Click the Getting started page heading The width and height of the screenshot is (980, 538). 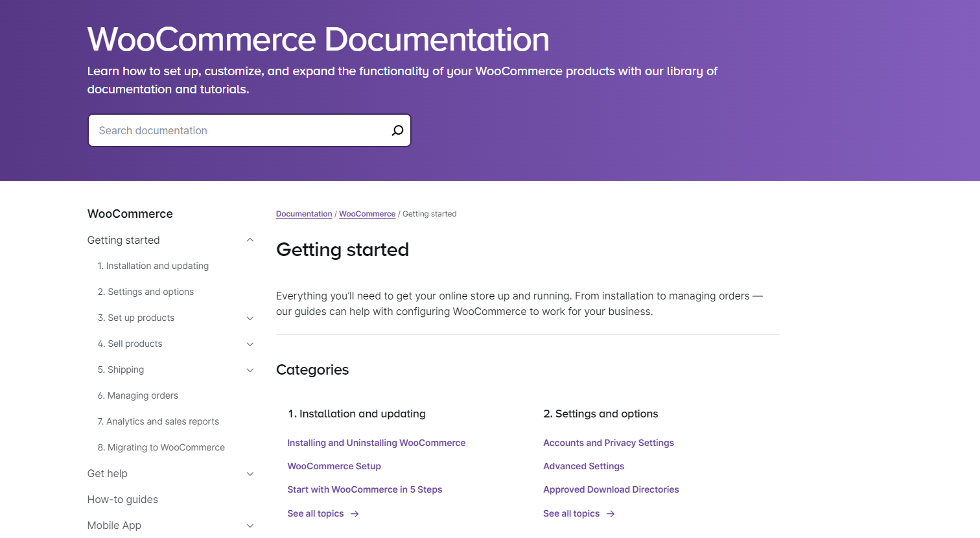342,250
